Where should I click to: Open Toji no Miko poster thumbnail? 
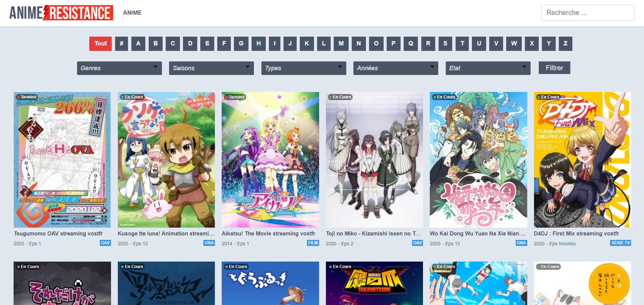click(x=374, y=160)
